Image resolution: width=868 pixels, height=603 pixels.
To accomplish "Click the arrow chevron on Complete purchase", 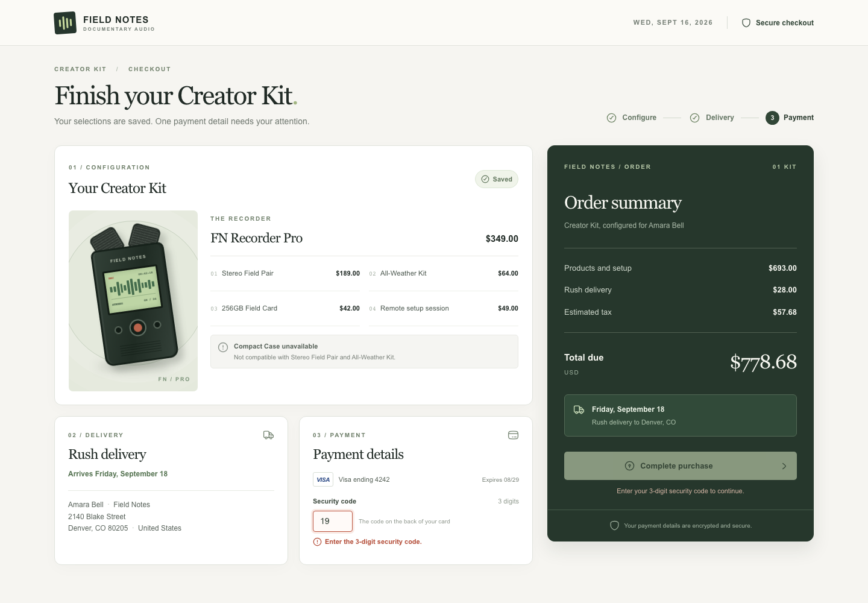I will point(784,466).
